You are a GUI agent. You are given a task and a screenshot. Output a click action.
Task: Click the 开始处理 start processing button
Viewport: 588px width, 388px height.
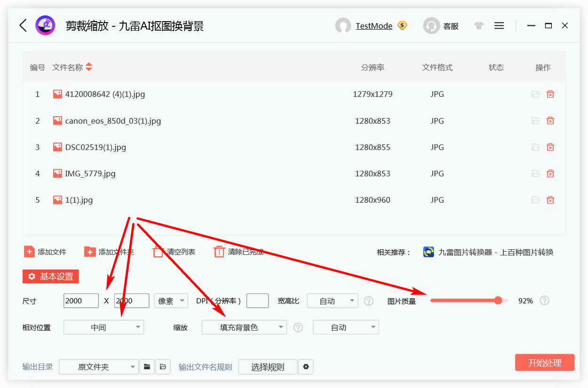(x=544, y=362)
